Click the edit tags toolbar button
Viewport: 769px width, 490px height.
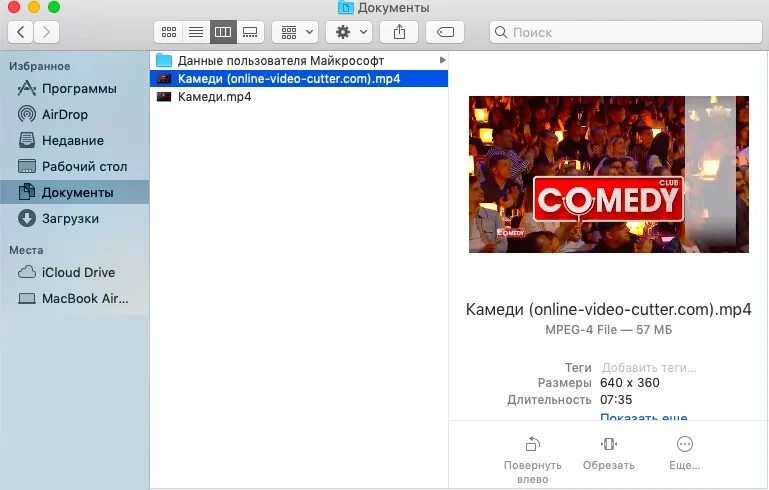coord(445,32)
